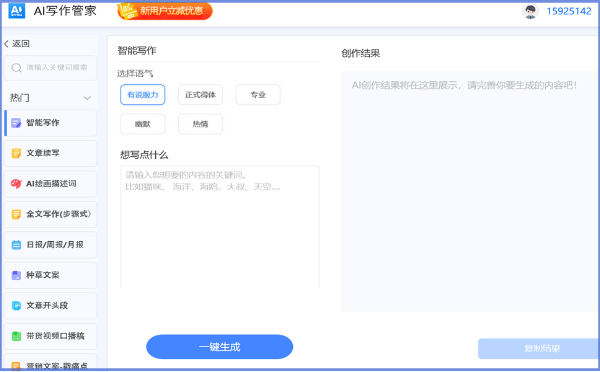Click the 全文写作(步骤式) icon
Screen dimensions: 600x372
(x=16, y=214)
